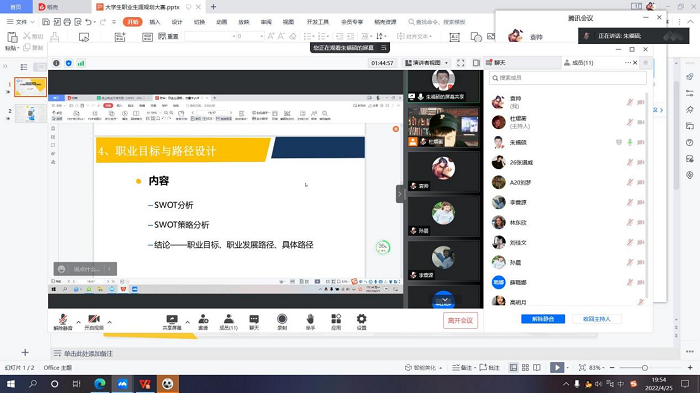Open Microsoft Edge from the taskbar
The width and height of the screenshot is (700, 393).
[x=100, y=384]
